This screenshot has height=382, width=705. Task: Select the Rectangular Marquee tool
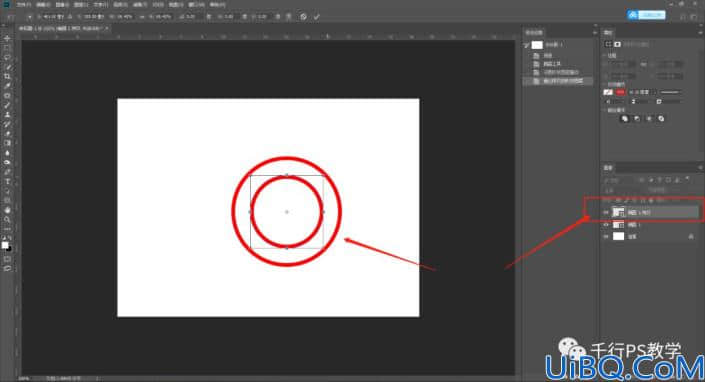click(x=7, y=48)
